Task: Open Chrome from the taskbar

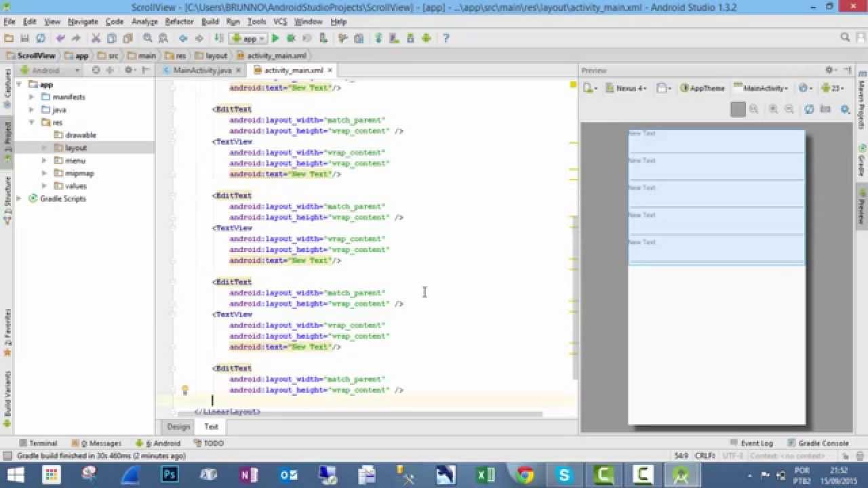Action: (x=525, y=474)
